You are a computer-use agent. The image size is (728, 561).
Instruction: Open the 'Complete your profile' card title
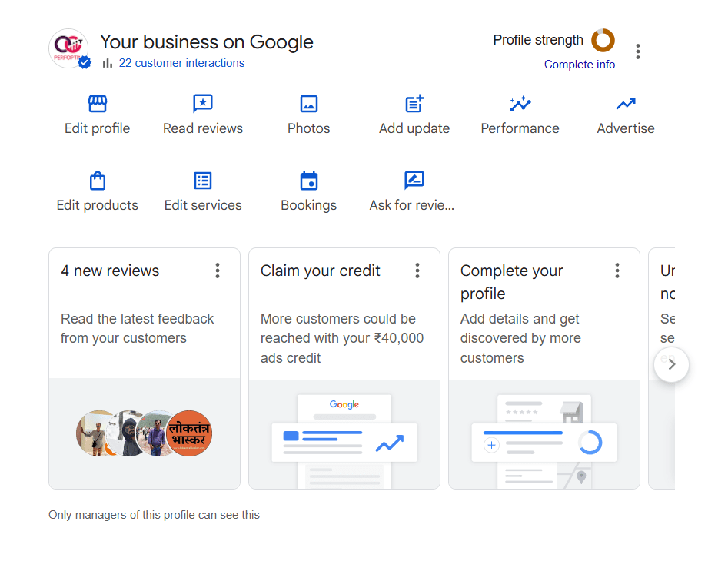tap(512, 282)
